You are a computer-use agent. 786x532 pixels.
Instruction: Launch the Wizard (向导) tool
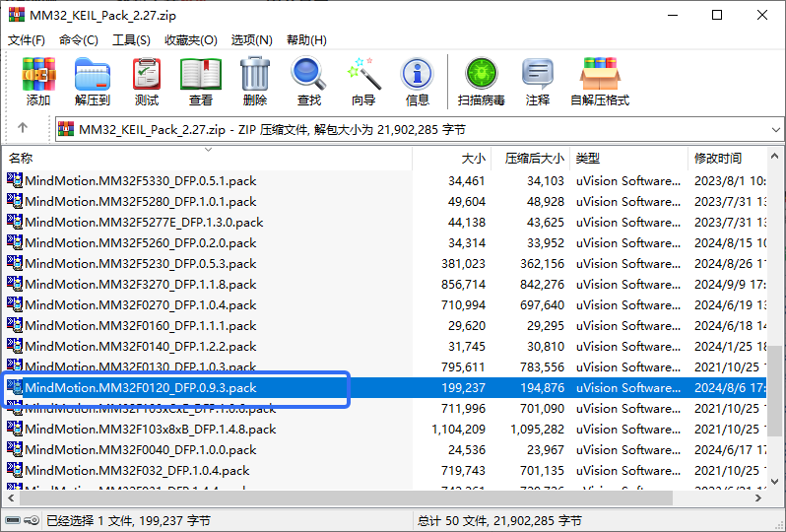(x=363, y=81)
